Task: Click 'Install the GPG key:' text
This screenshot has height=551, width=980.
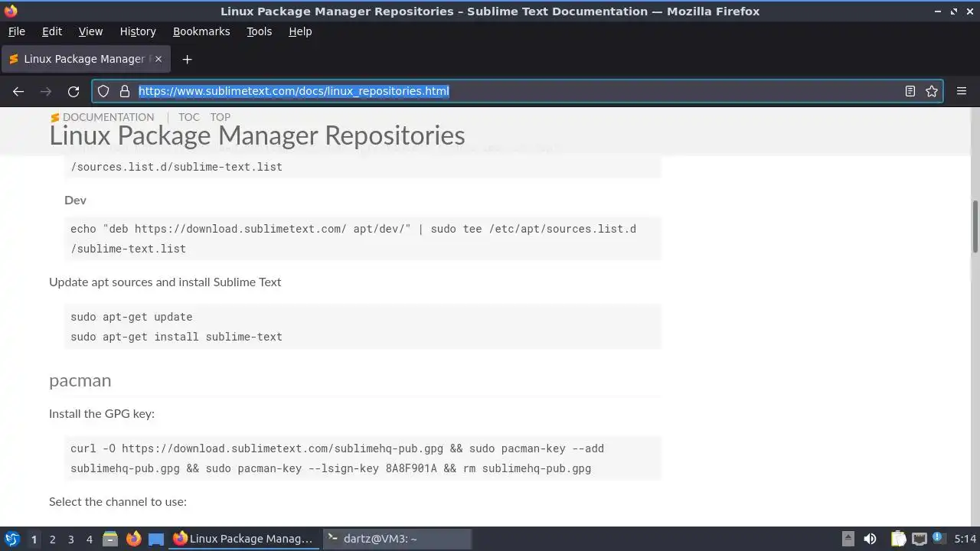Action: (x=102, y=413)
